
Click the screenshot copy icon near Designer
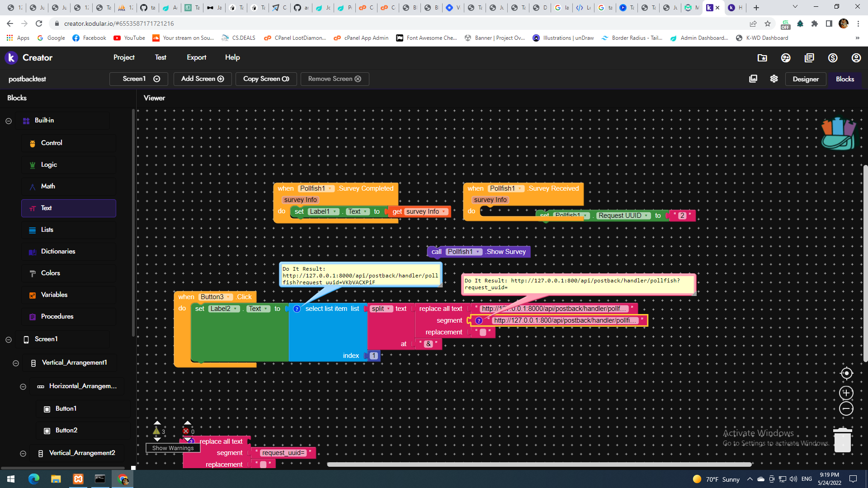[x=753, y=79]
